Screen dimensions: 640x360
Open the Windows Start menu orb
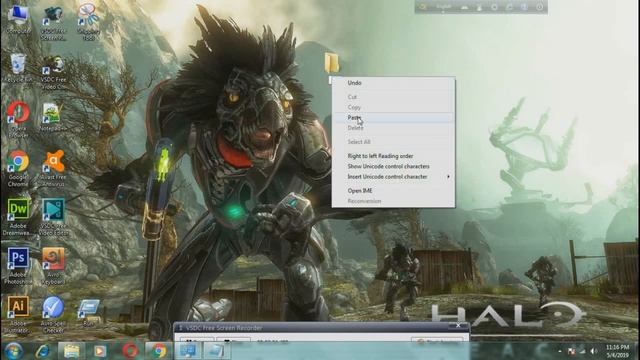[13, 351]
